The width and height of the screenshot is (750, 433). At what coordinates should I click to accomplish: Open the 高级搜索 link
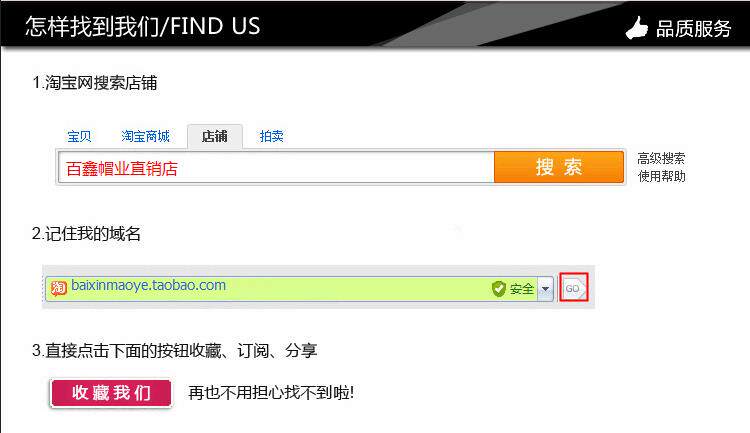tap(661, 158)
